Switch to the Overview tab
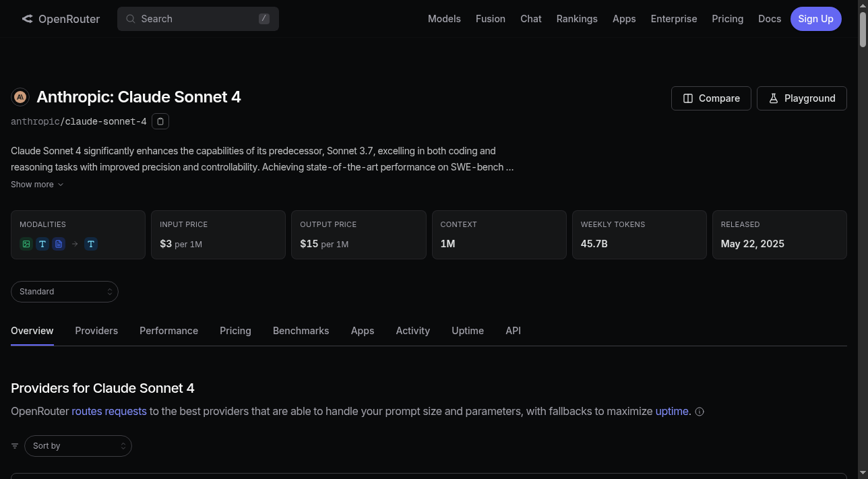868x479 pixels. pyautogui.click(x=32, y=331)
